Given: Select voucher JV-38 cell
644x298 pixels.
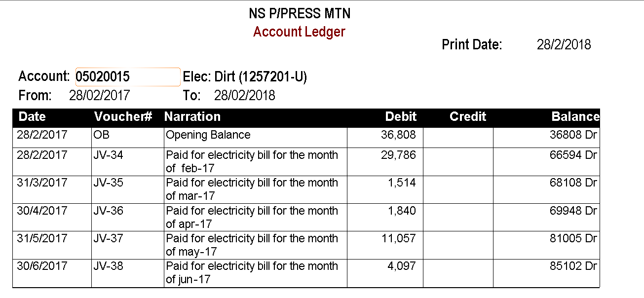Looking at the screenshot, I should click(108, 266).
